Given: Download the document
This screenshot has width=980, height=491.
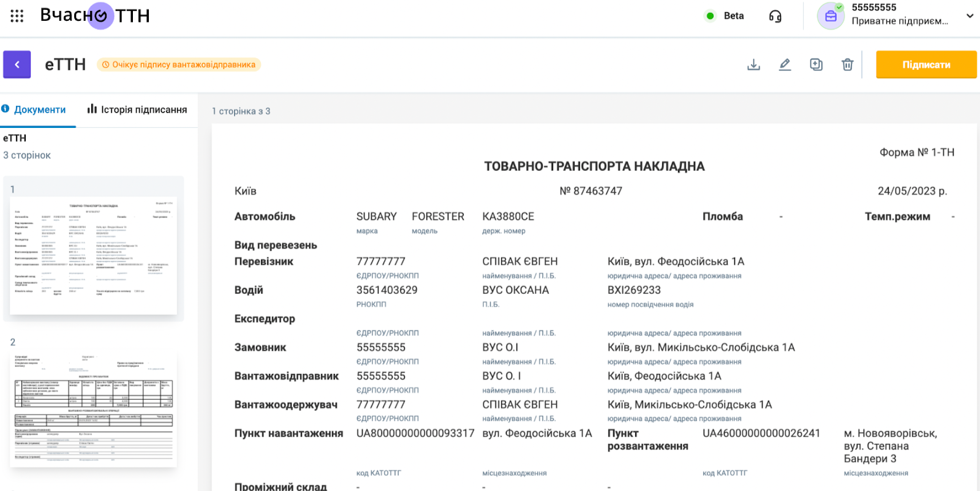Looking at the screenshot, I should 754,64.
